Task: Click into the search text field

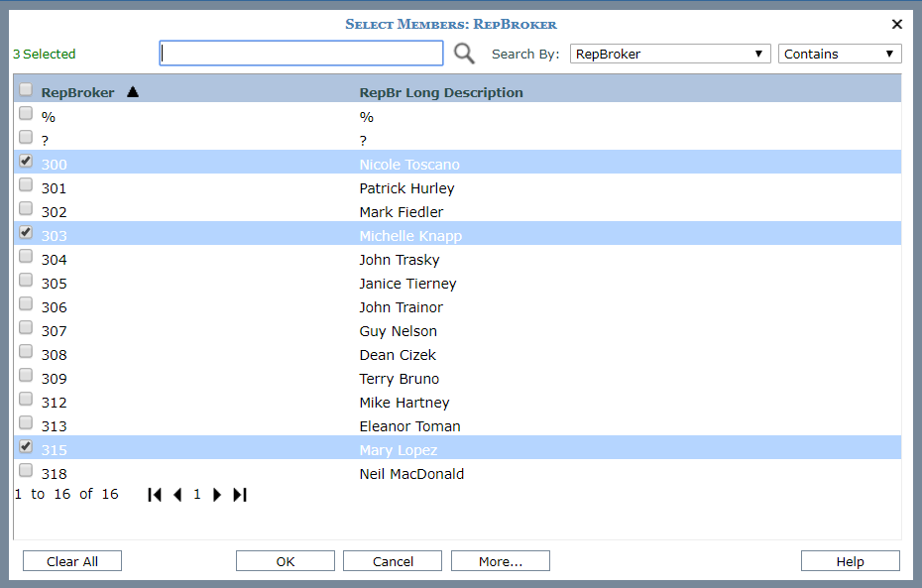Action: coord(301,54)
